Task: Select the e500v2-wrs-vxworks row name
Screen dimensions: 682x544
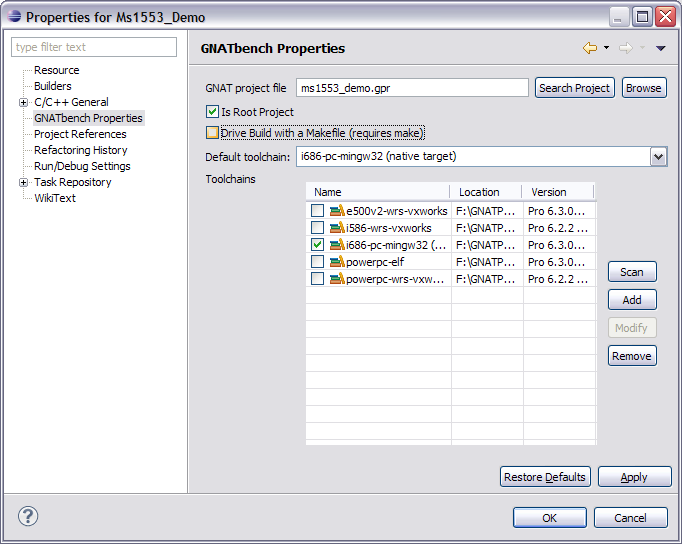Action: tap(396, 211)
